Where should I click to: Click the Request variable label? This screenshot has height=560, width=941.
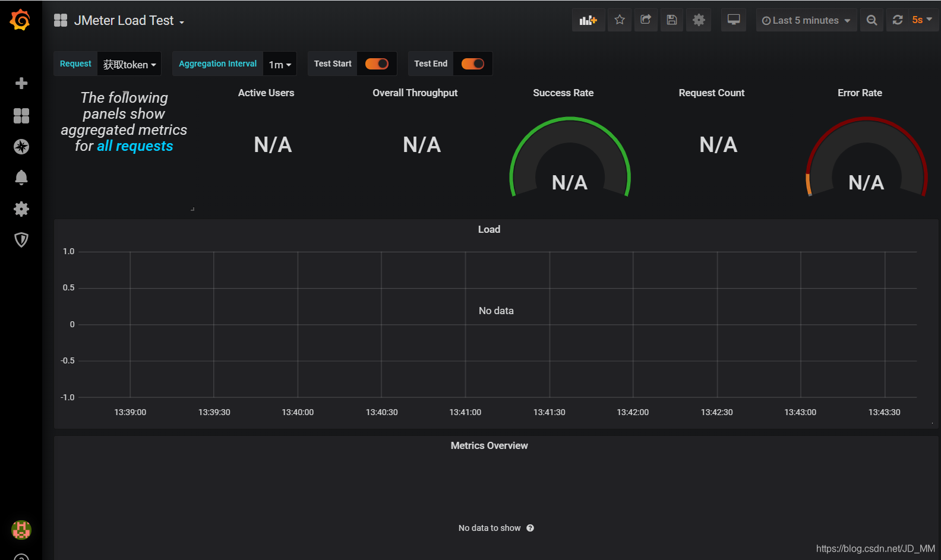pos(75,64)
